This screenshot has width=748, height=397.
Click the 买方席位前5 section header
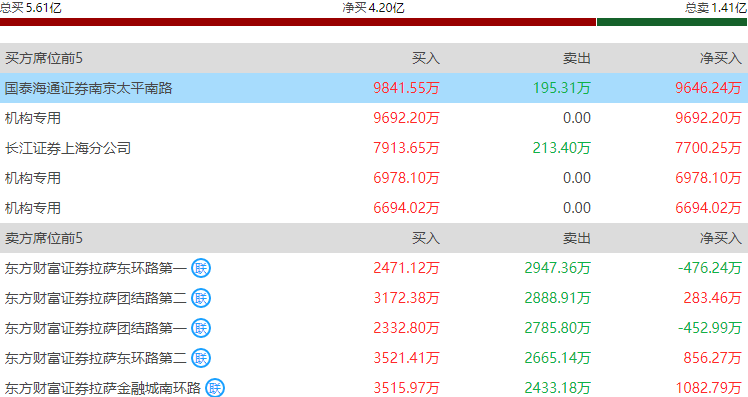43,58
